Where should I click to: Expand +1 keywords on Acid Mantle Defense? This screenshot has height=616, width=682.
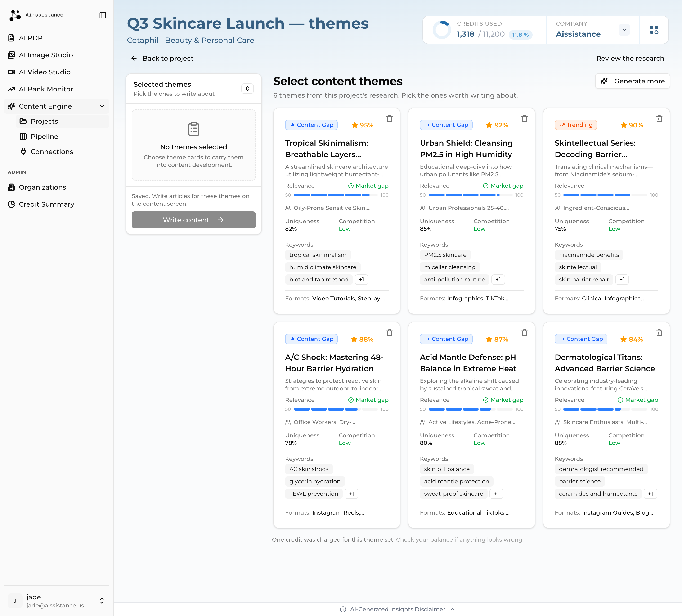click(496, 494)
